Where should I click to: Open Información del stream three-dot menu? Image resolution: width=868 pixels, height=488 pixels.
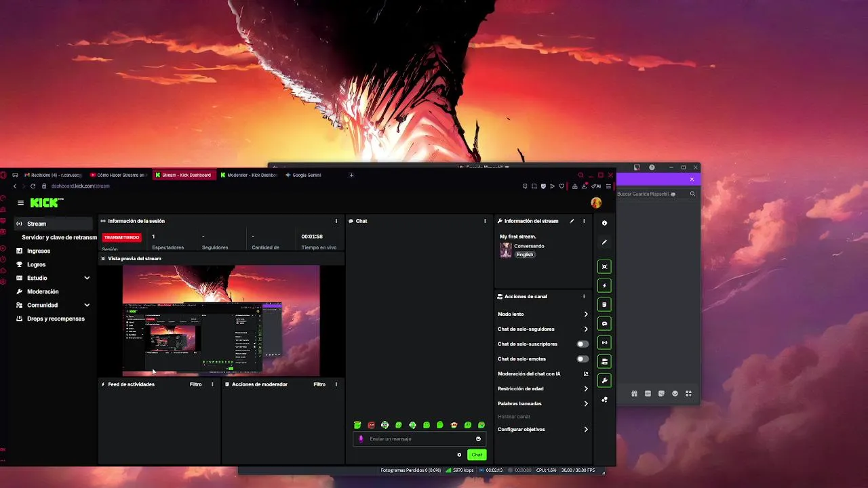pyautogui.click(x=584, y=221)
